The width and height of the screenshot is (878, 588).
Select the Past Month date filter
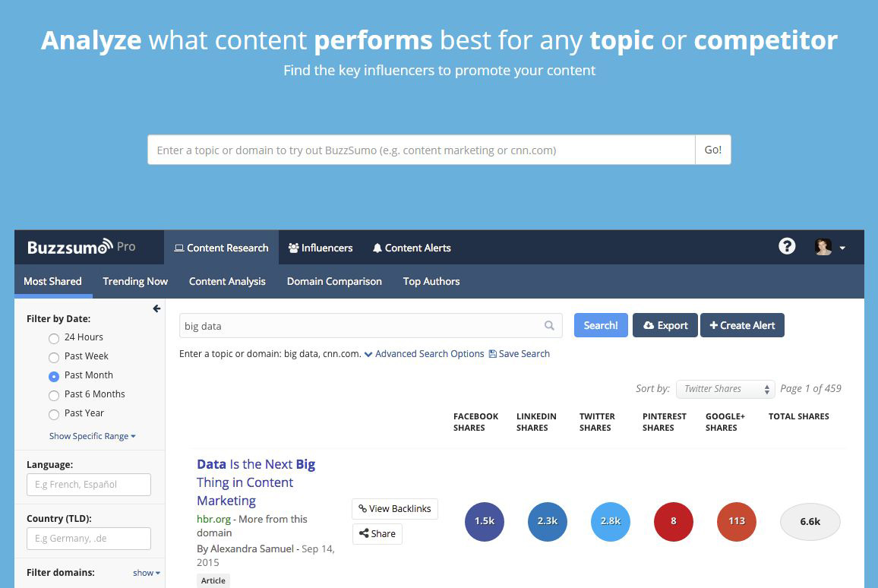[x=54, y=376]
